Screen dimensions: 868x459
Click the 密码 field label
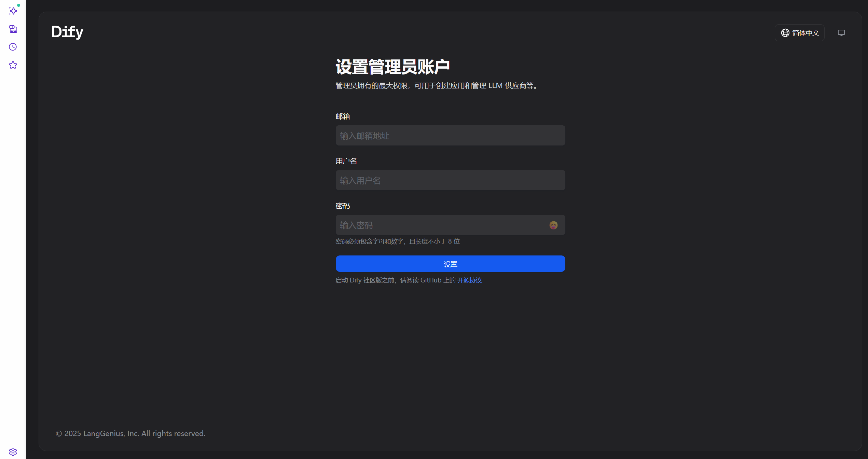(343, 206)
